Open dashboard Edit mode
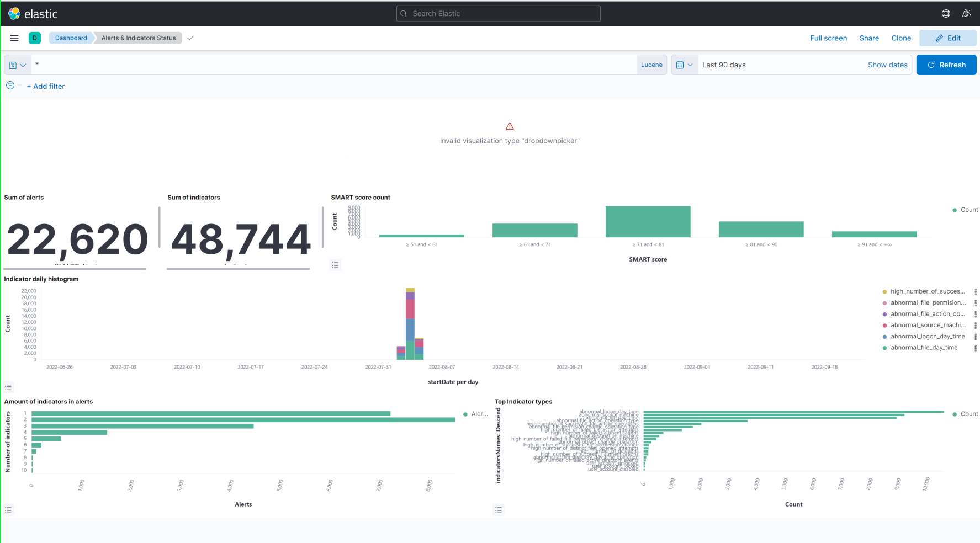The height and width of the screenshot is (543, 980). (948, 38)
